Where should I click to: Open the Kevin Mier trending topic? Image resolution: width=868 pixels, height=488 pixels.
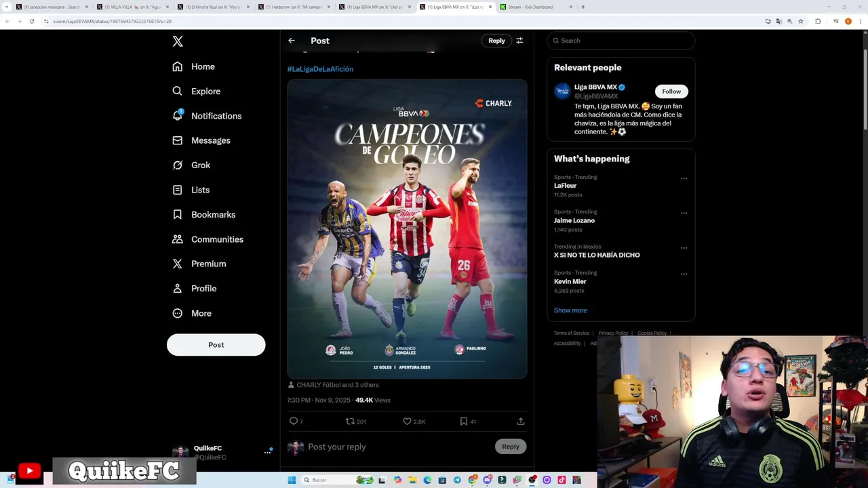570,281
